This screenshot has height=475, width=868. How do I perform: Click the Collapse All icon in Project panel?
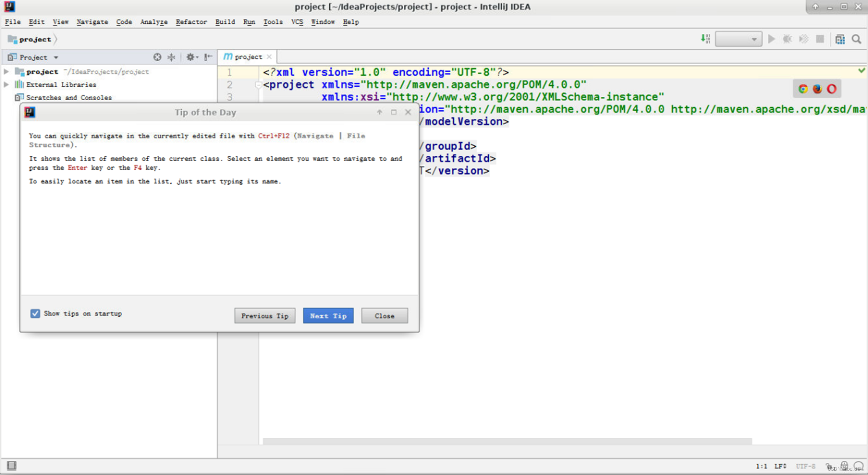(171, 57)
